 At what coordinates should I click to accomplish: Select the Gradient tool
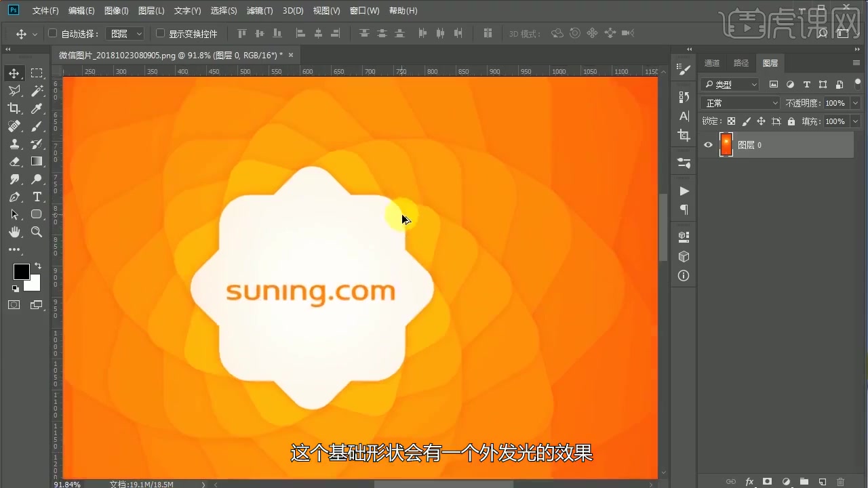(37, 161)
